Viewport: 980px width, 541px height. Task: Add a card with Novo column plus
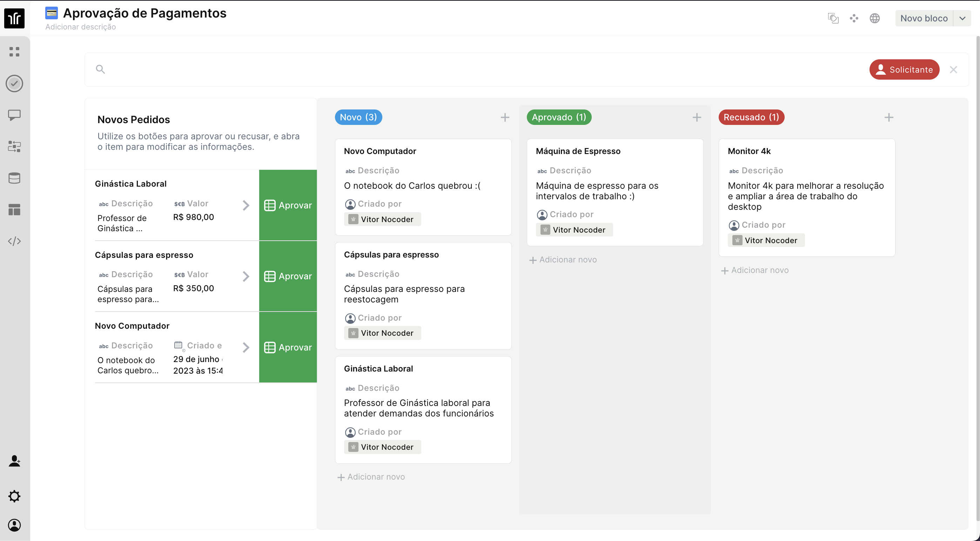[504, 117]
